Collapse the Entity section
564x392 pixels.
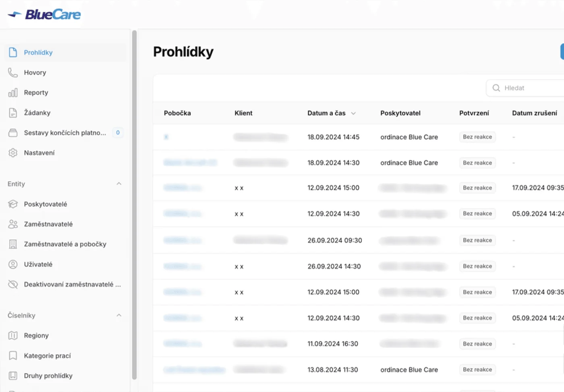click(119, 184)
